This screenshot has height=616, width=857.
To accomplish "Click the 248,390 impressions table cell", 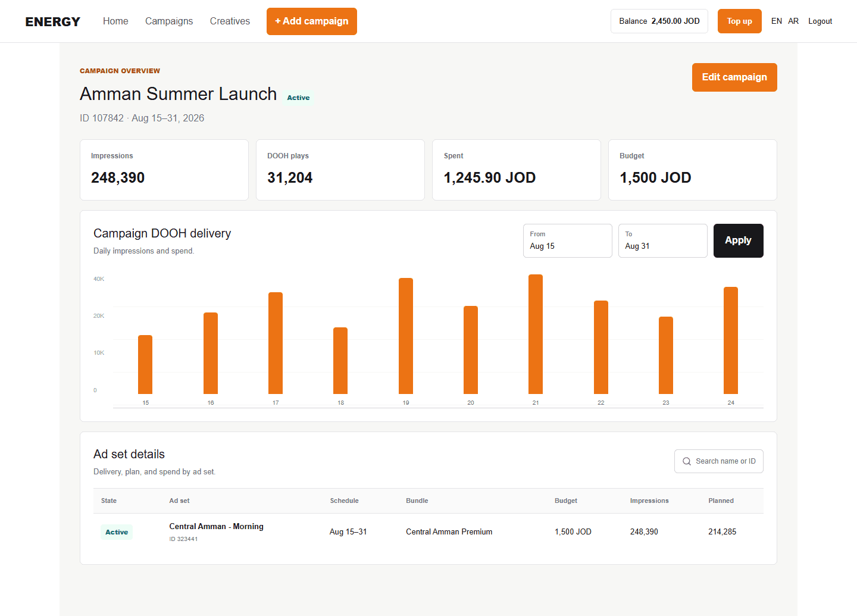I will click(x=644, y=532).
